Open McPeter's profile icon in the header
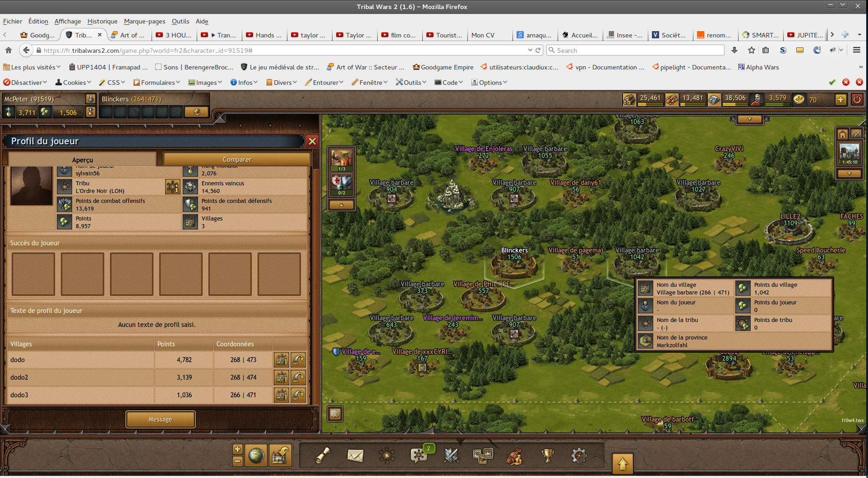 coord(91,99)
